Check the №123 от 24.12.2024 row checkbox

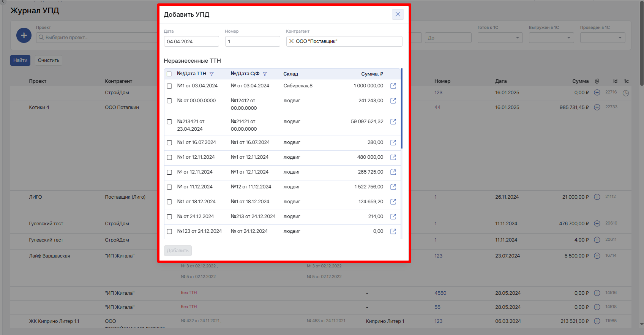tap(169, 231)
